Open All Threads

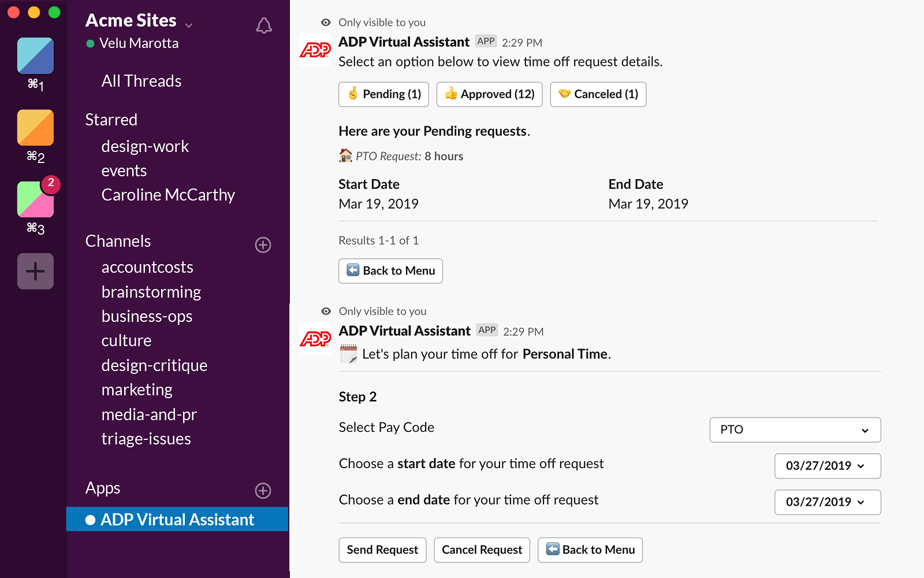pyautogui.click(x=141, y=81)
